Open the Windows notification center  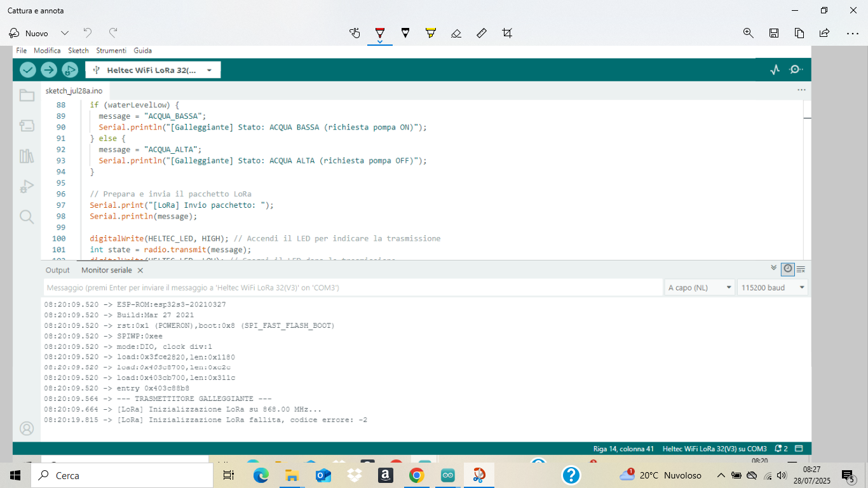(x=848, y=475)
